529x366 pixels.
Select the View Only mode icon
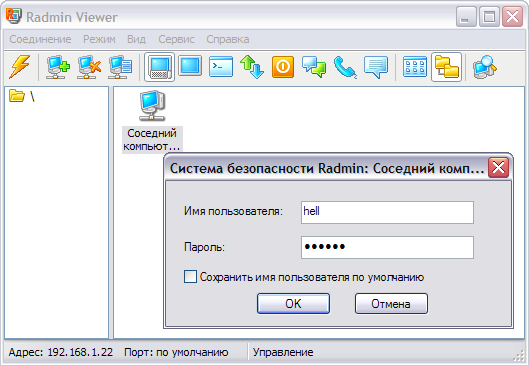point(190,66)
